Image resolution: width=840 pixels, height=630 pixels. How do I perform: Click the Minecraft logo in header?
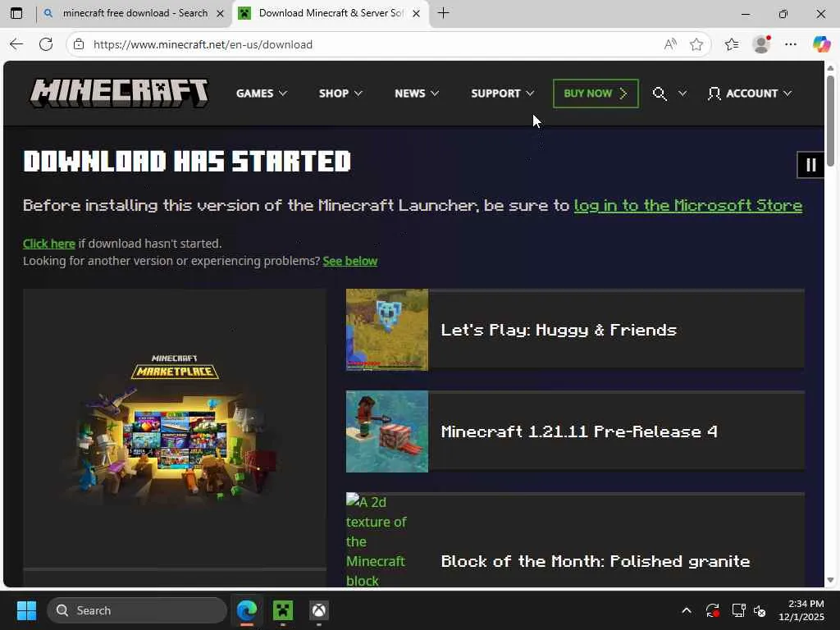[119, 94]
